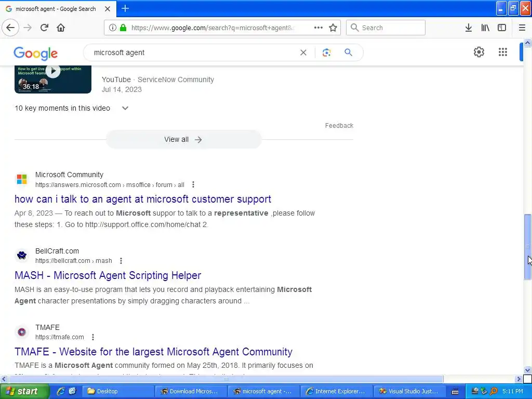Click the scroll up arrow
This screenshot has height=399, width=532.
527,43
